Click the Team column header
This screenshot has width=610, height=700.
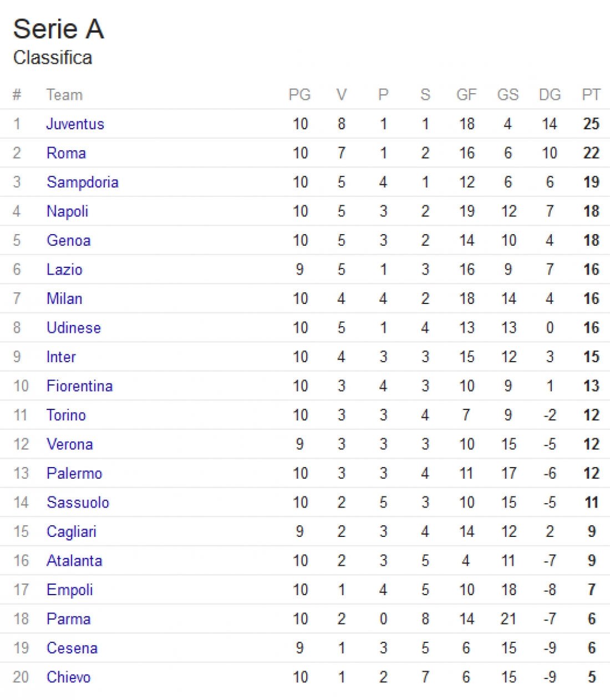(x=64, y=95)
